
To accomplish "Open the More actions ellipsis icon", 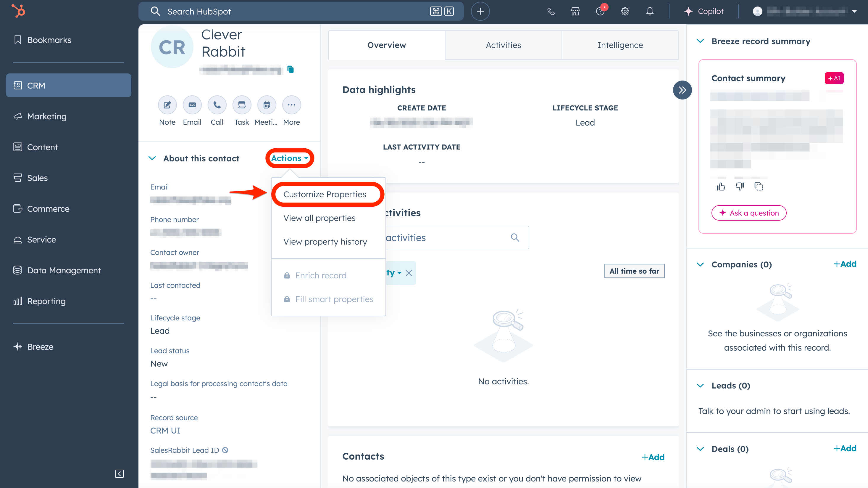I will 291,105.
